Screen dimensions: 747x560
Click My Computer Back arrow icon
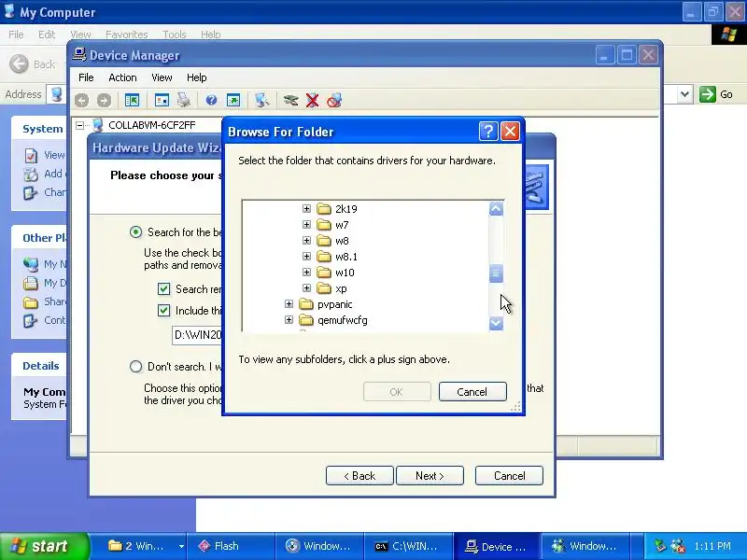(x=19, y=63)
